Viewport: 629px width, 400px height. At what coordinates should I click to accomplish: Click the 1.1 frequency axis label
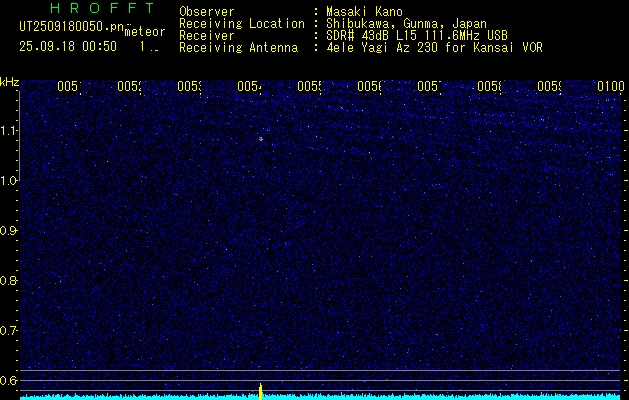(x=8, y=130)
